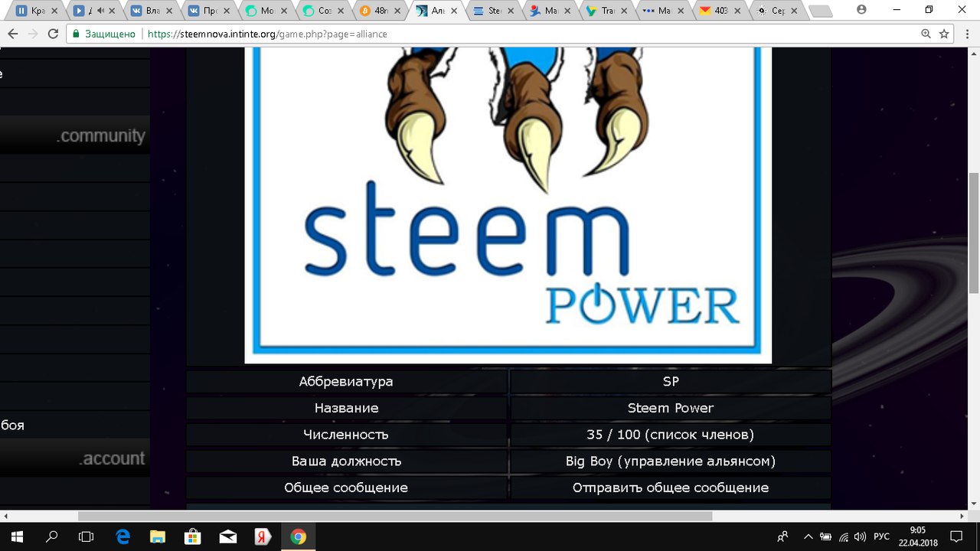Mute the audio-playing tab's speaker icon

coord(100,11)
